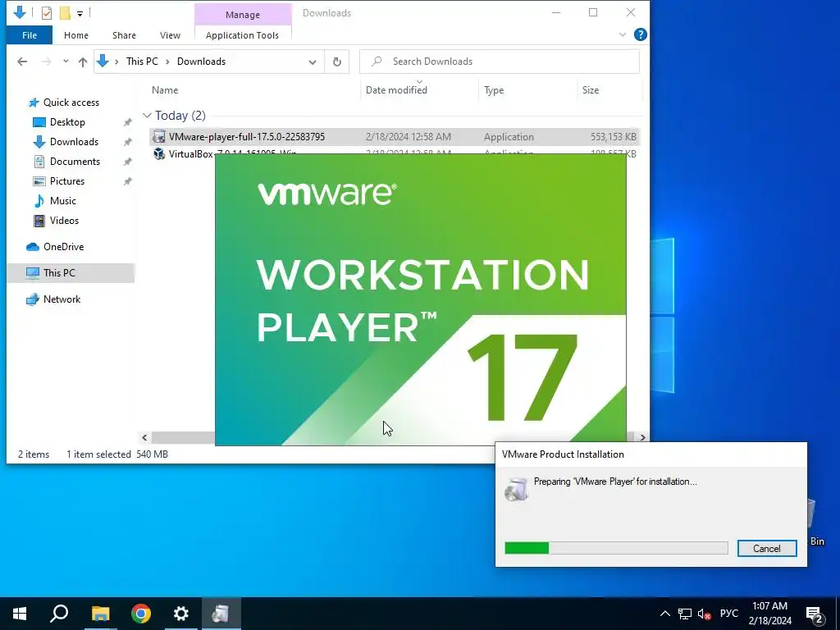The width and height of the screenshot is (840, 630).
Task: Select the Application Tools tab
Action: pos(242,35)
